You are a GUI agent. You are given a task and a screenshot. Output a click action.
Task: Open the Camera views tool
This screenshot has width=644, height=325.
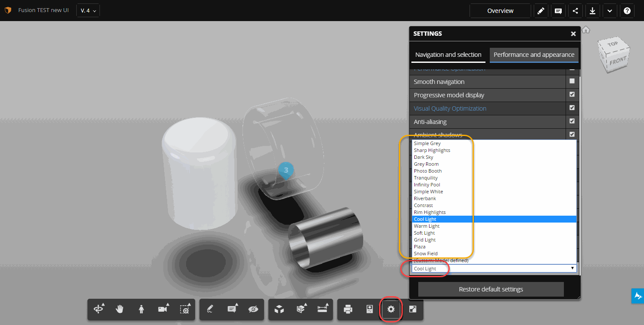162,309
